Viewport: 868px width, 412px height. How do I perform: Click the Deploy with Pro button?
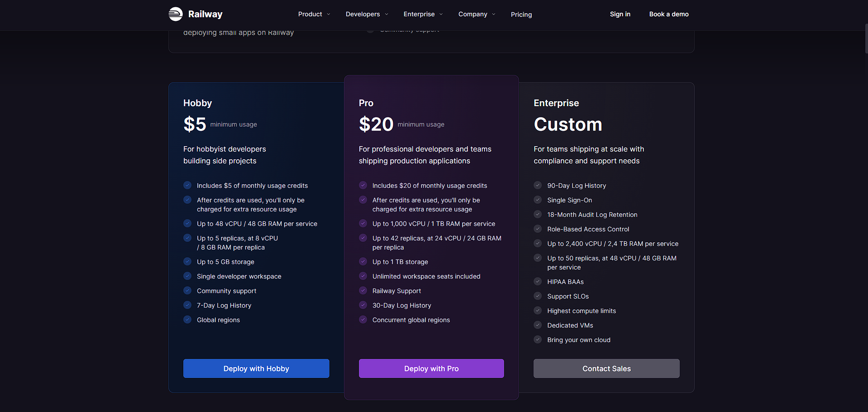tap(432, 368)
